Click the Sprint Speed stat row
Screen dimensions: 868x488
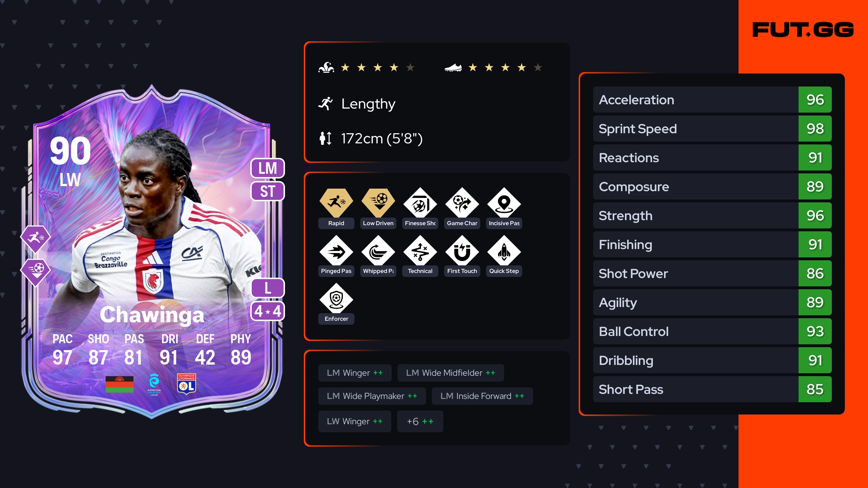(712, 129)
